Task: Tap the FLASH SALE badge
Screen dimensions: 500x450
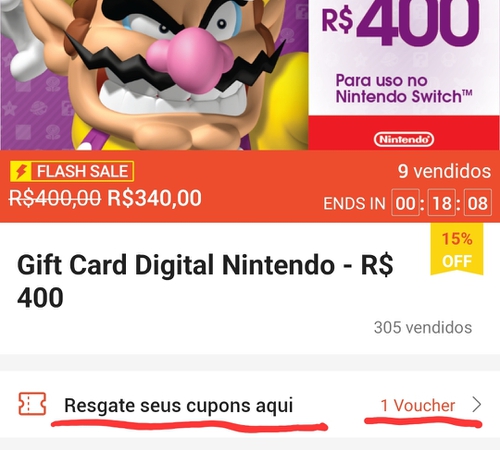Action: [x=72, y=171]
